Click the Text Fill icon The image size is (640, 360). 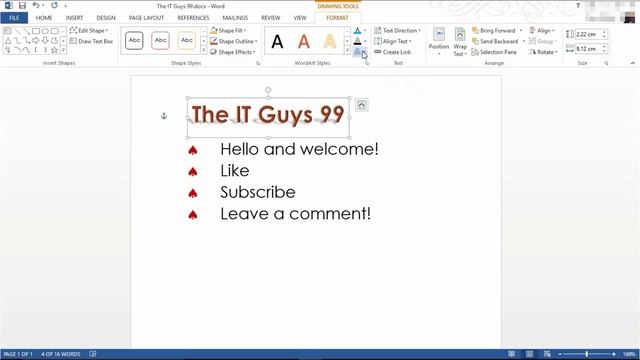coord(358,31)
